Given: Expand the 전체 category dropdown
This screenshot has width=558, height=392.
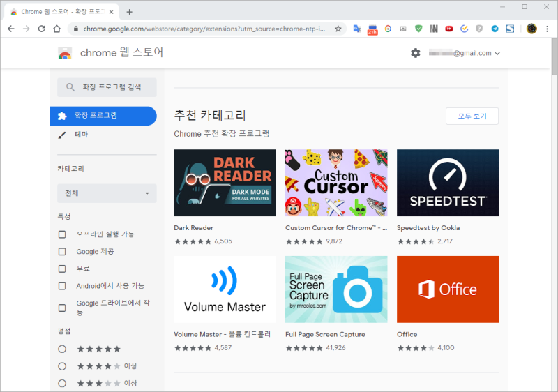Looking at the screenshot, I should coord(107,193).
